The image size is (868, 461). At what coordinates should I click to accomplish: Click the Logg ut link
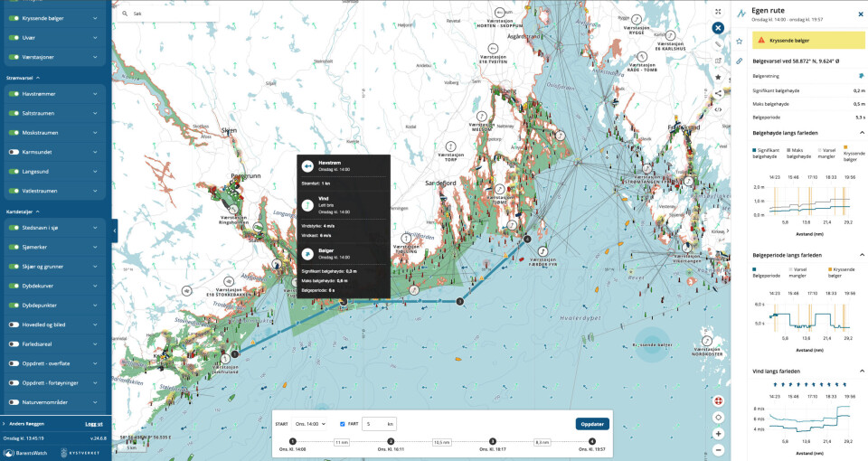tap(93, 423)
